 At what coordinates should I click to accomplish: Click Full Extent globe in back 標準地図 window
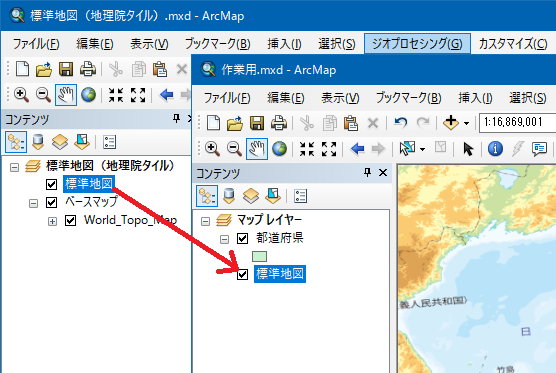(x=88, y=95)
